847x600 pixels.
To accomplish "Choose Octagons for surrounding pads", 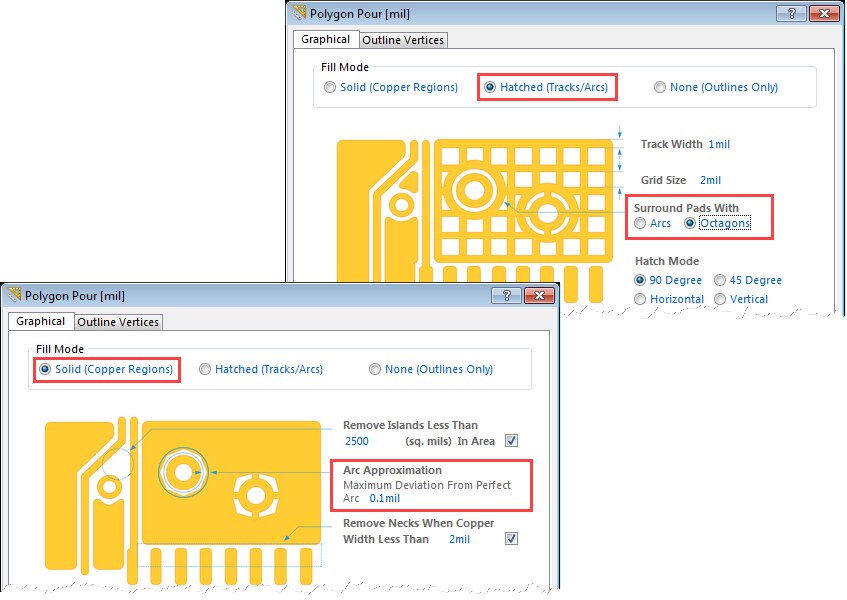I will (691, 223).
